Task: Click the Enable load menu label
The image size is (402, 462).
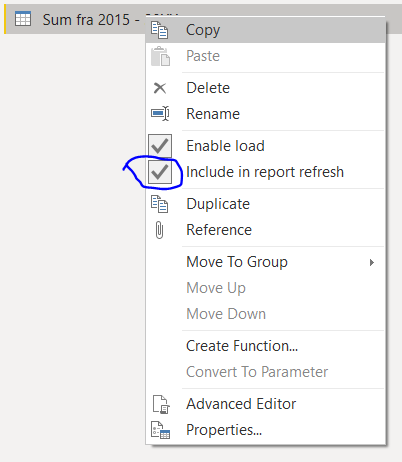Action: pos(226,146)
